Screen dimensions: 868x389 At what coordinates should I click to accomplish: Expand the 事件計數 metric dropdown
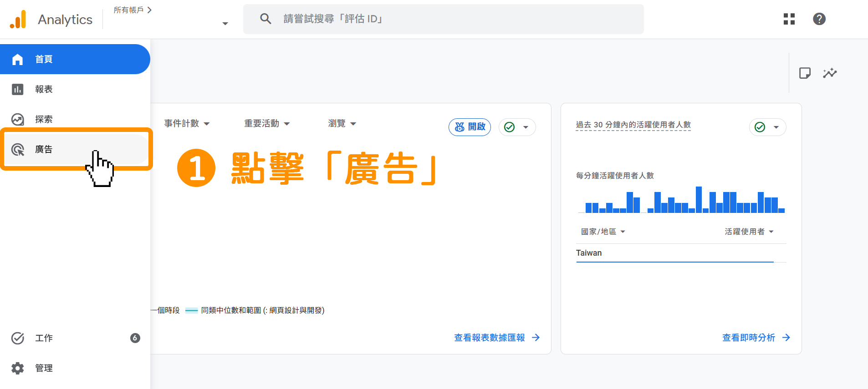point(187,124)
